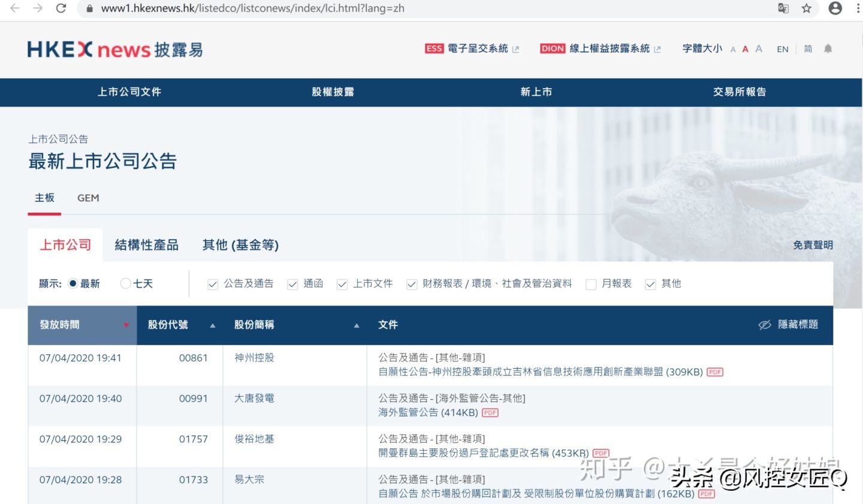Open the 免責聲明 disclaimer link
The width and height of the screenshot is (863, 504).
[x=813, y=245]
